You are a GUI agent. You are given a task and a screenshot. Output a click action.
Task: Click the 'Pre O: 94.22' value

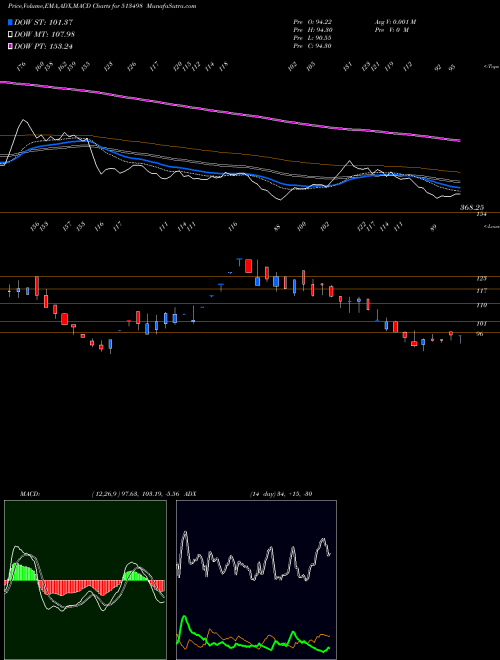coord(313,22)
